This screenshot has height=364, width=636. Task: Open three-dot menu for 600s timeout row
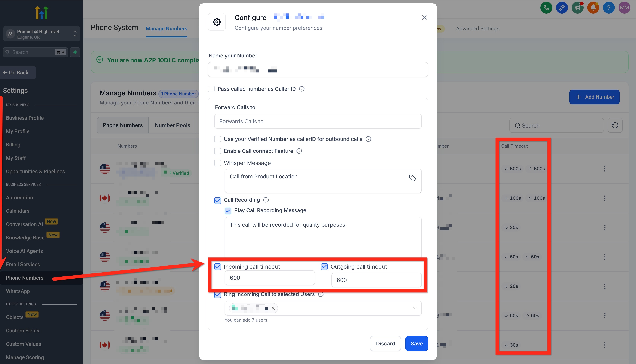click(x=605, y=169)
